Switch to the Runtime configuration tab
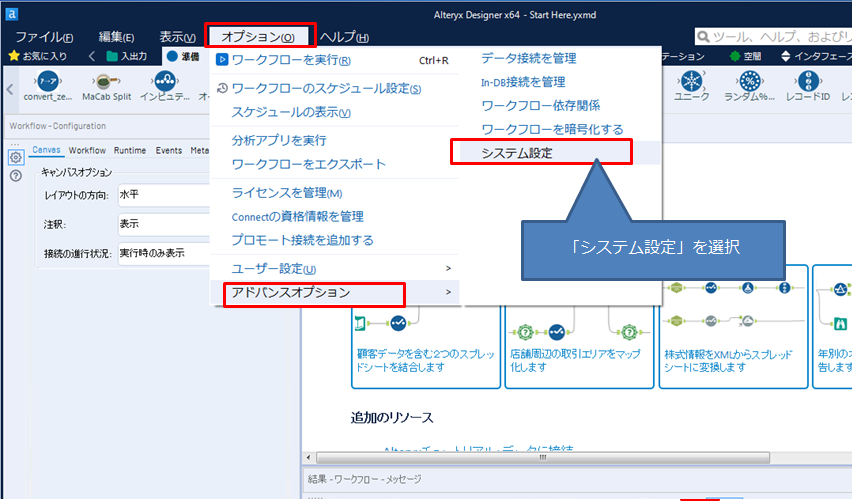 tap(130, 151)
